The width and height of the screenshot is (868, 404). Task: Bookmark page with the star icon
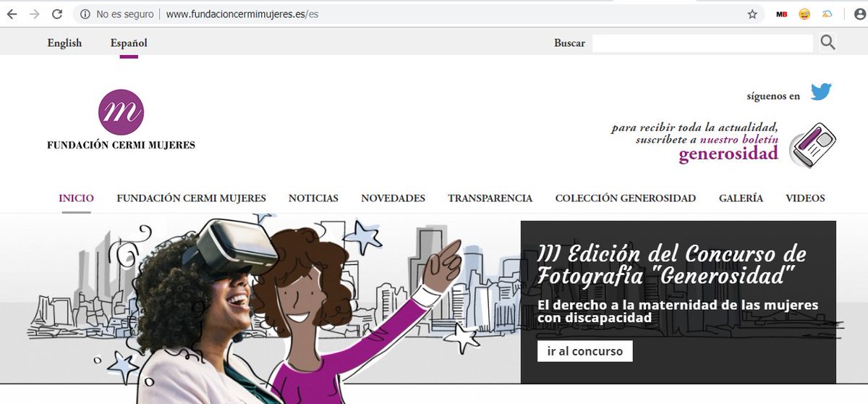coord(752,14)
